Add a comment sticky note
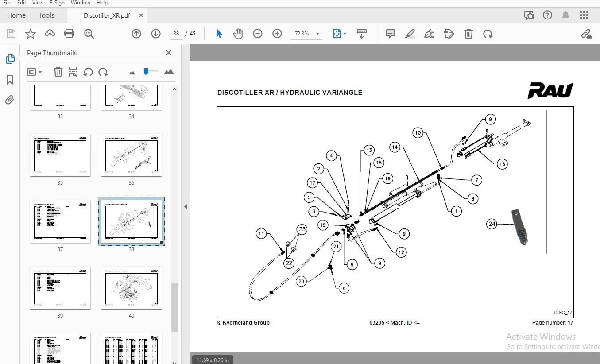This screenshot has width=600, height=364. pyautogui.click(x=391, y=34)
